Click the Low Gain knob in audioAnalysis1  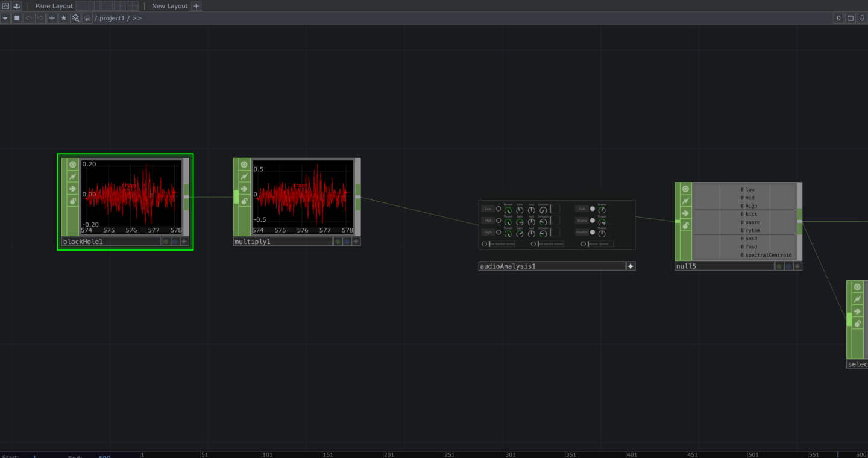click(520, 210)
